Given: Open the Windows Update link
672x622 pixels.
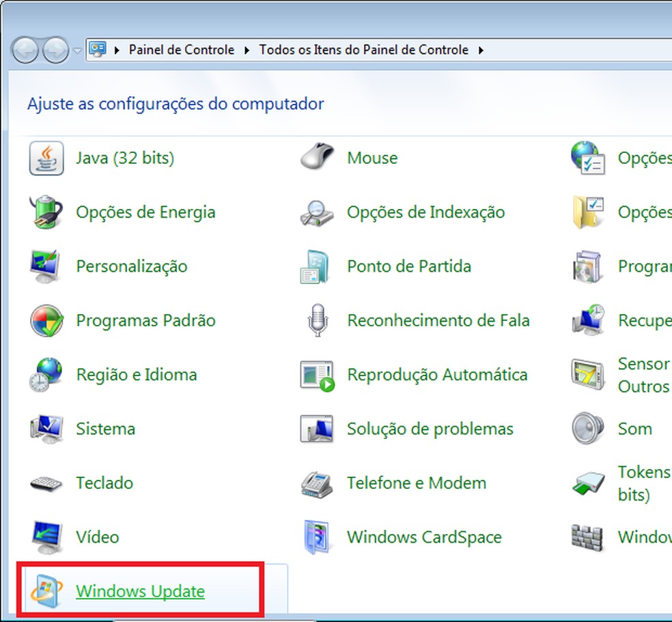Looking at the screenshot, I should pyautogui.click(x=140, y=591).
